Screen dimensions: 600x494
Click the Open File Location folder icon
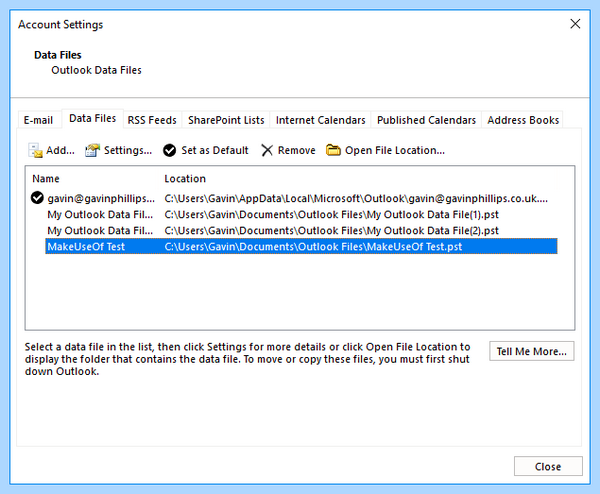click(333, 150)
